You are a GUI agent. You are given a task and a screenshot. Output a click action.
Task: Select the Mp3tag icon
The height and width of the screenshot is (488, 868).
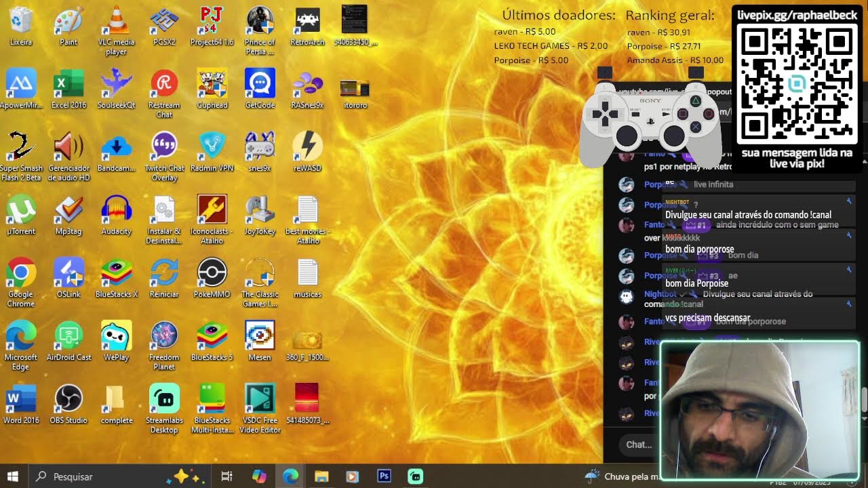click(x=68, y=216)
